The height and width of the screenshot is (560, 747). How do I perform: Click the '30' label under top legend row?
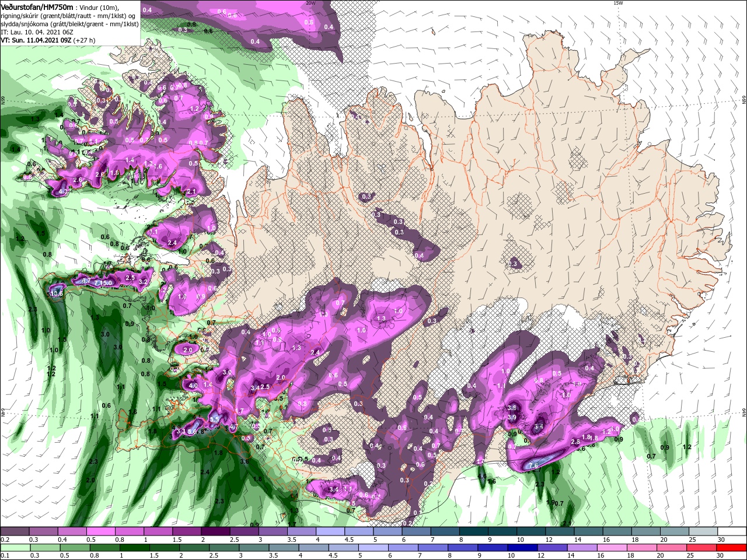(x=721, y=540)
